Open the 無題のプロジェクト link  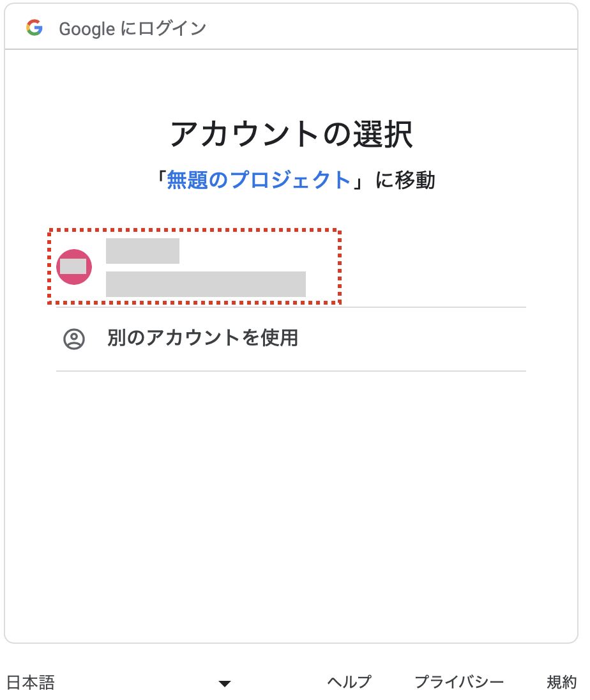tap(259, 180)
